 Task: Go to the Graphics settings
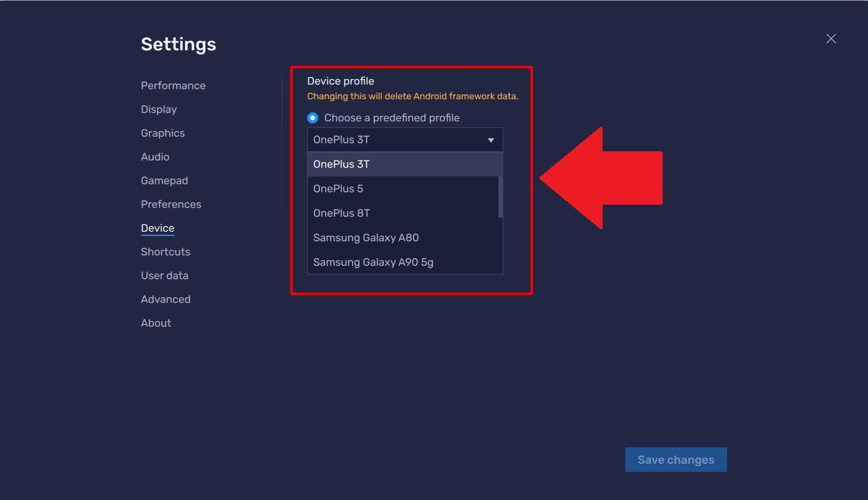[162, 133]
